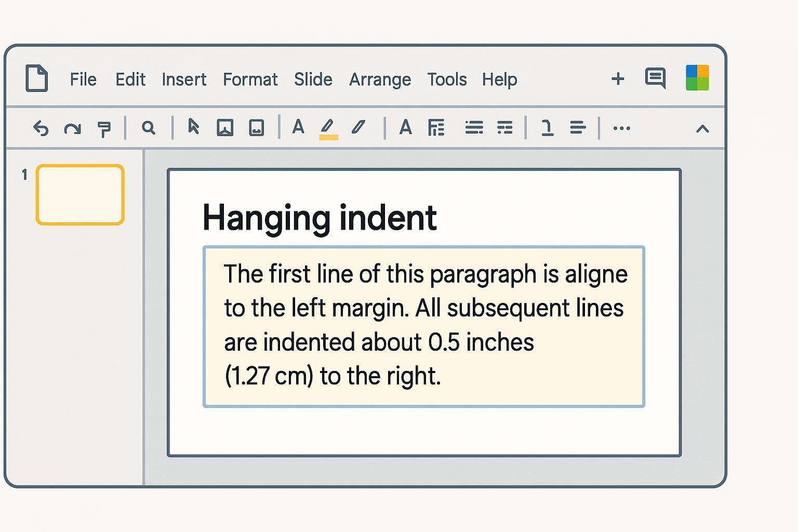This screenshot has width=798, height=532.
Task: Click the Redo arrow icon
Action: [72, 128]
